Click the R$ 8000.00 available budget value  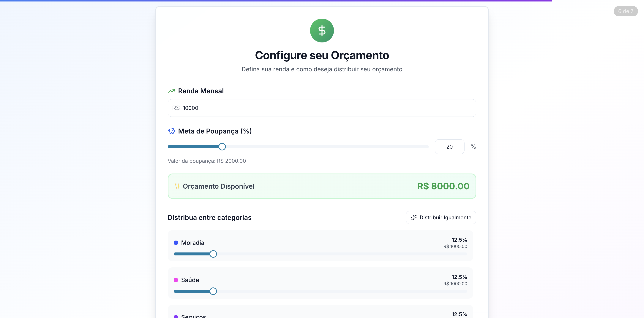click(x=443, y=186)
